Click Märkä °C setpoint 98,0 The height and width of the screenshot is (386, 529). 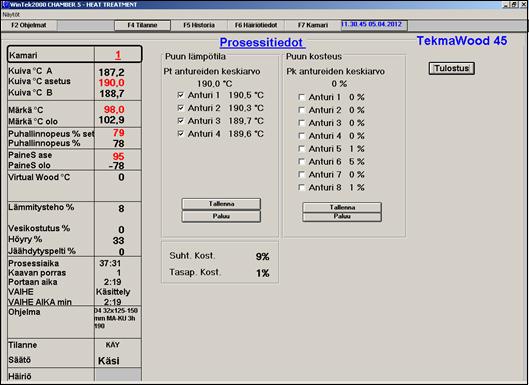(x=114, y=109)
